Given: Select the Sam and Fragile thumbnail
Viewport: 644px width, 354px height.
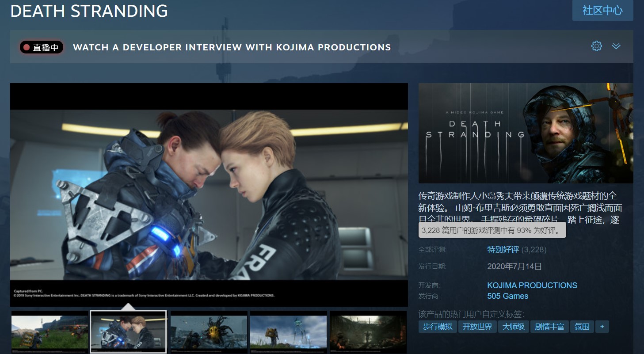Looking at the screenshot, I should point(128,331).
